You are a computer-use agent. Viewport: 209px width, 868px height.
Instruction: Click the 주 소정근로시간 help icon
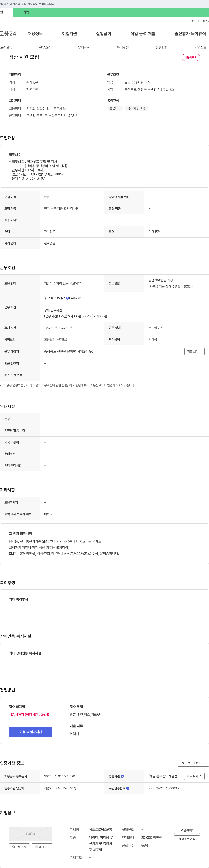click(67, 298)
